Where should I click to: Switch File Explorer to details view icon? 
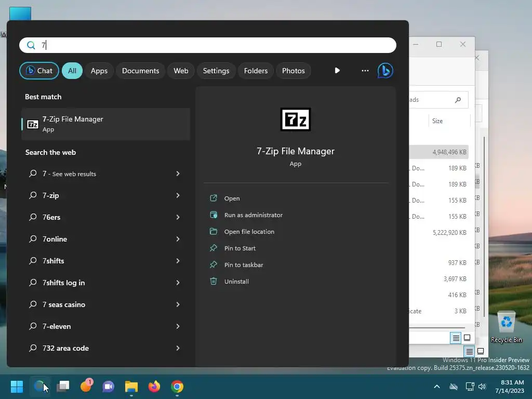(456, 338)
